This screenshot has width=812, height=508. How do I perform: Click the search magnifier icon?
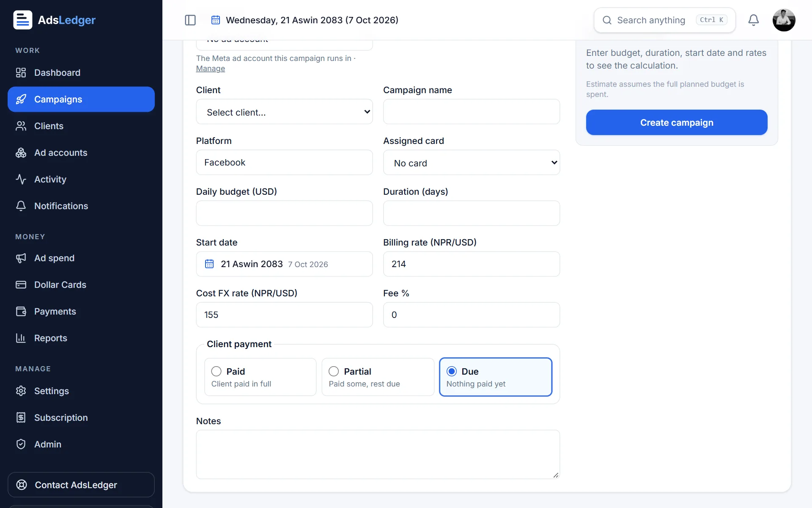tap(607, 20)
